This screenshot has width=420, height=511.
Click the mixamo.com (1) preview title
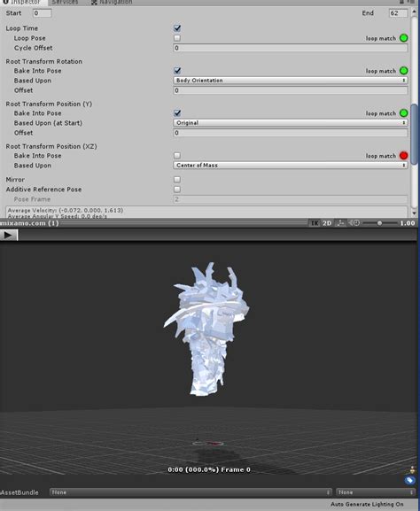pyautogui.click(x=29, y=223)
